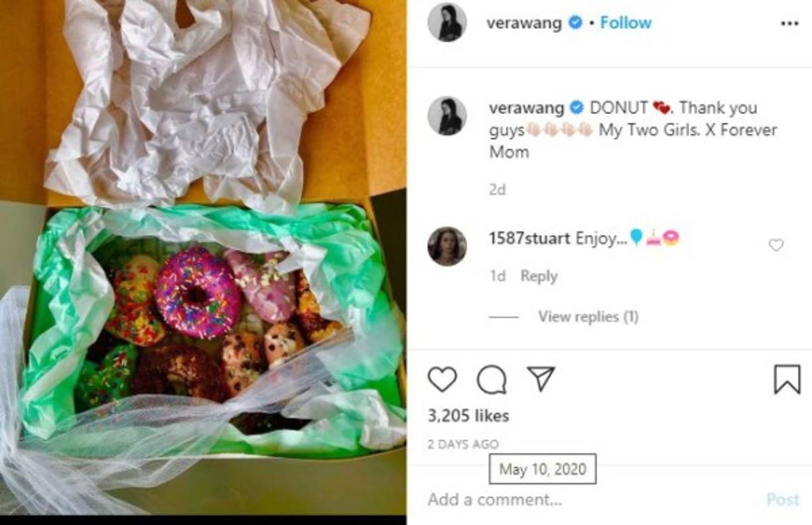This screenshot has width=812, height=525.
Task: Click the verified badge in header
Action: click(575, 23)
